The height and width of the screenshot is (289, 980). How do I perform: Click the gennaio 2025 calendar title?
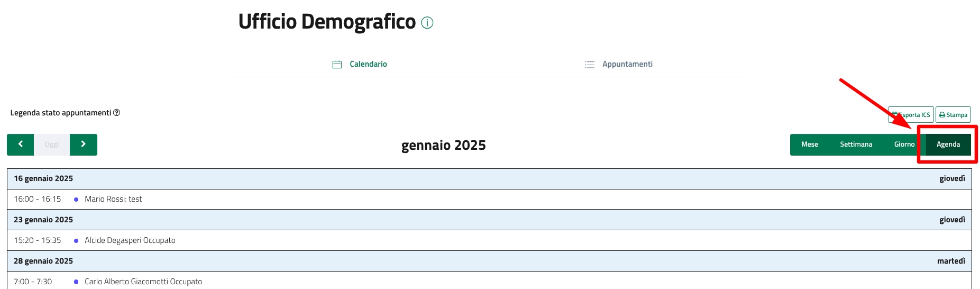click(443, 145)
